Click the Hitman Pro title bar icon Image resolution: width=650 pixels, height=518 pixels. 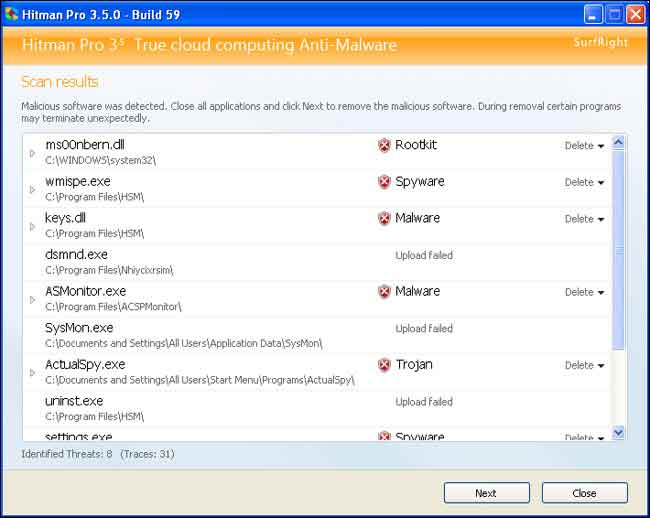[11, 14]
